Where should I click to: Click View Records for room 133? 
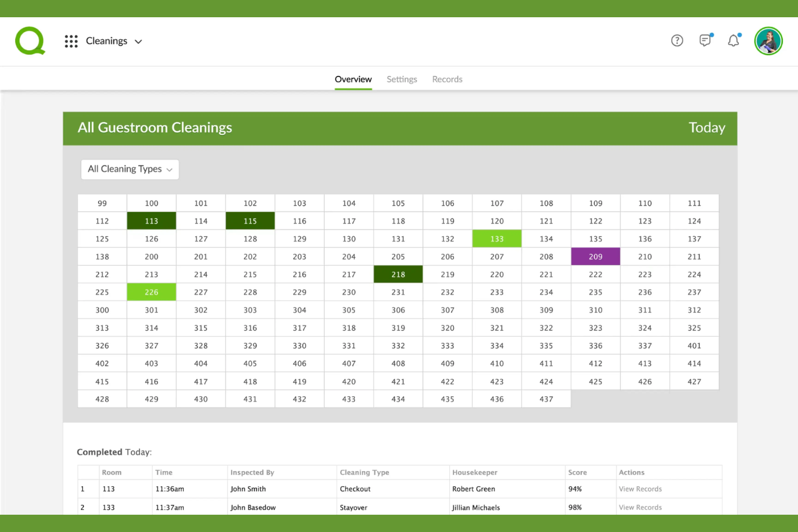[x=640, y=507]
